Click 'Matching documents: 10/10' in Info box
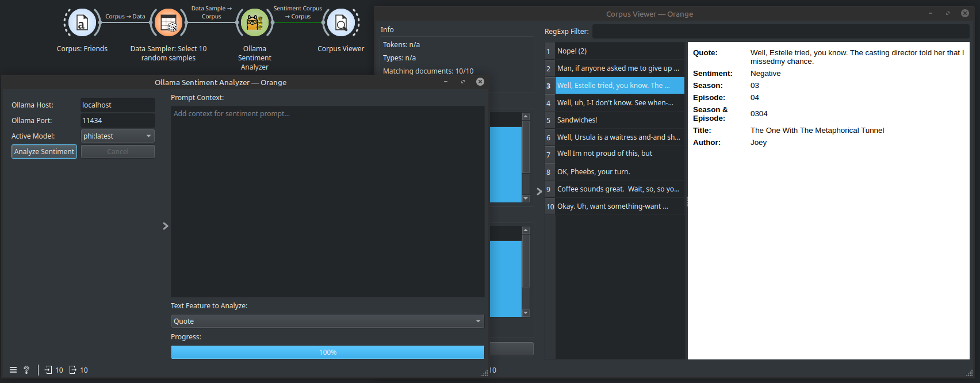This screenshot has height=383, width=980. 428,71
